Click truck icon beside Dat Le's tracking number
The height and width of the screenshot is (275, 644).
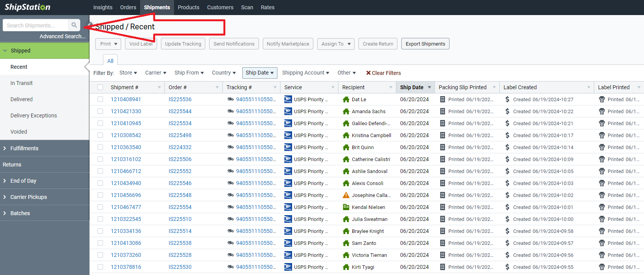[231, 99]
